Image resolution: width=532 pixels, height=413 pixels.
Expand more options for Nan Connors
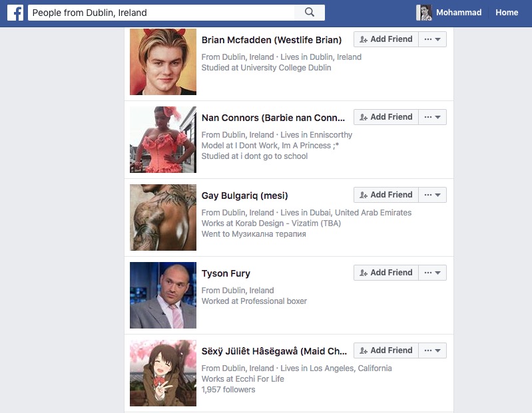tap(433, 117)
